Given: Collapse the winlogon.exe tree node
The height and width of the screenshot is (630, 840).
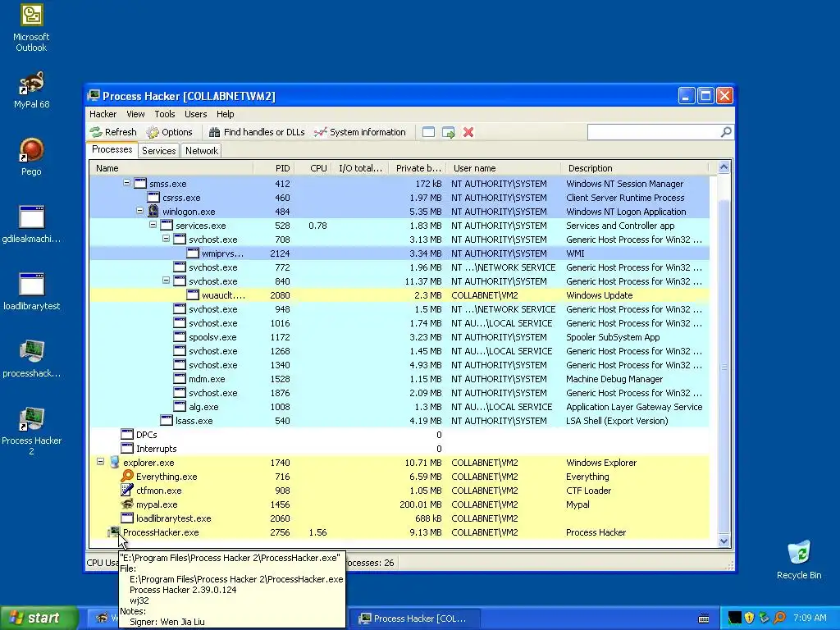Looking at the screenshot, I should click(x=139, y=211).
